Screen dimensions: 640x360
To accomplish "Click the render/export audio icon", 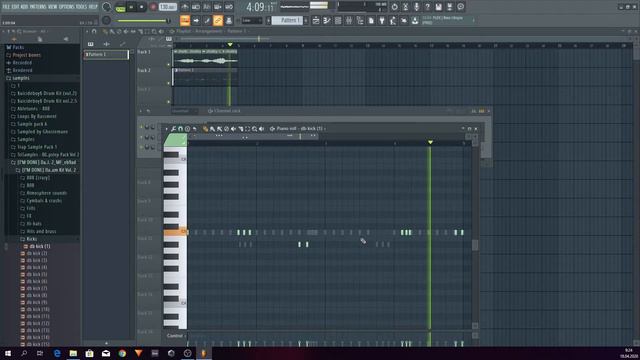I will (x=449, y=7).
